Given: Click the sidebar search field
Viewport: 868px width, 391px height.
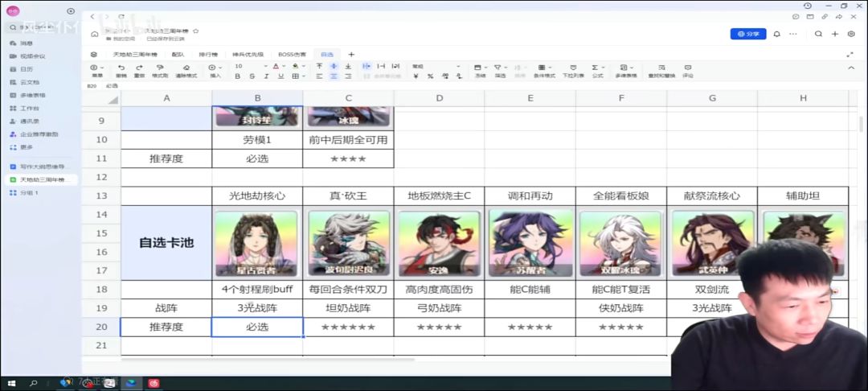Looking at the screenshot, I should tap(42, 27).
